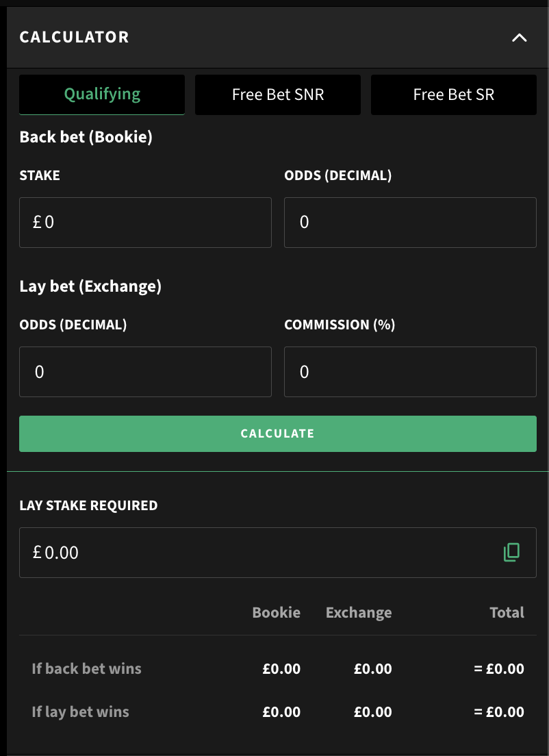The width and height of the screenshot is (549, 756).
Task: Click the lay bet Odds decimal field
Action: click(x=145, y=372)
